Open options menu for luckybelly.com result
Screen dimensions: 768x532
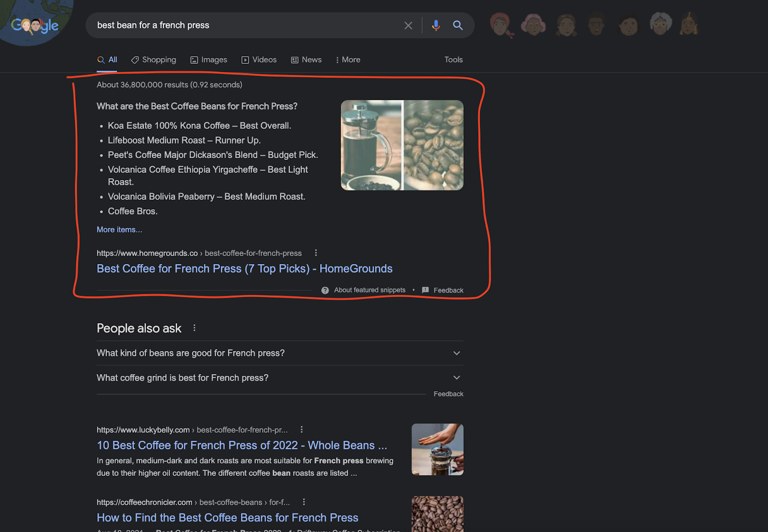(301, 430)
